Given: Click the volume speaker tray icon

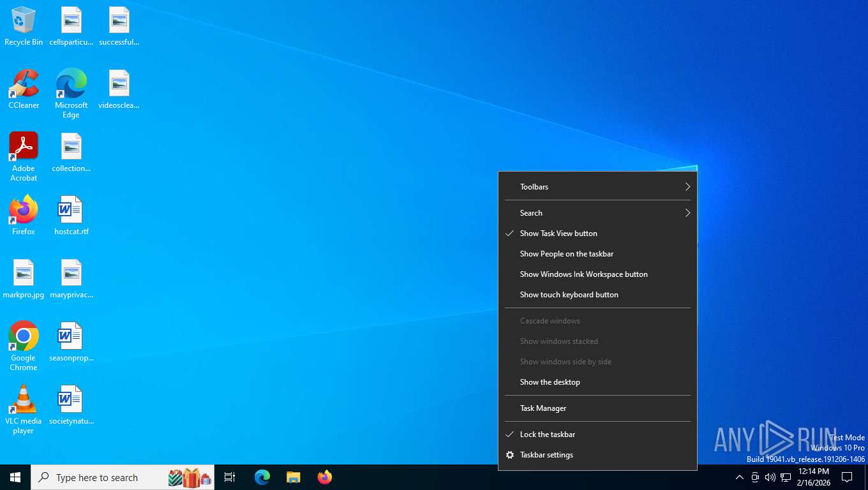Looking at the screenshot, I should coord(770,477).
